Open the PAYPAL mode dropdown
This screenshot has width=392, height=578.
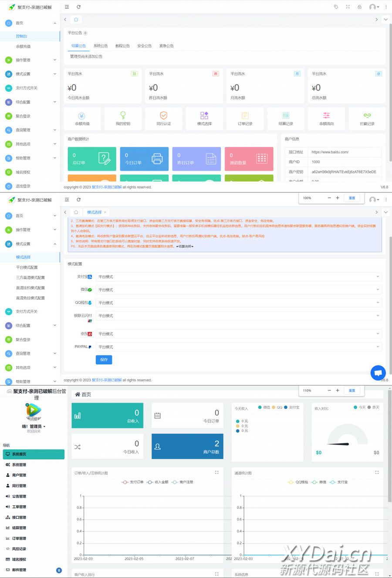coord(238,347)
